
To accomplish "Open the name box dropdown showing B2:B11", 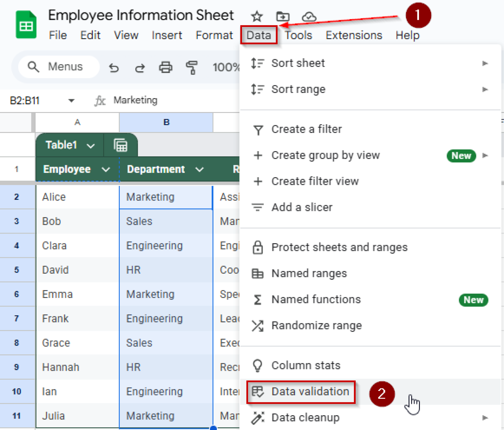I will coord(71,101).
